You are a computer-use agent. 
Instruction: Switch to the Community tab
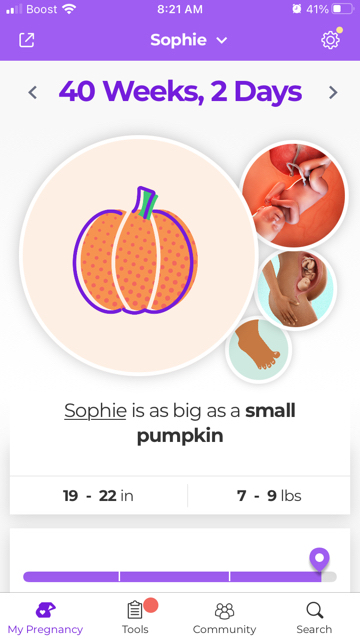pos(224,617)
